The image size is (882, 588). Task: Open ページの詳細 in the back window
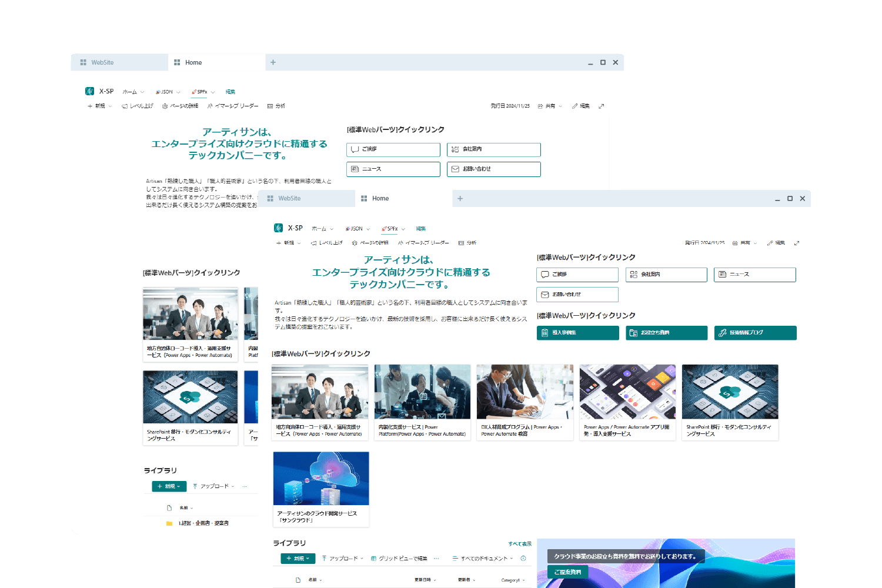180,106
